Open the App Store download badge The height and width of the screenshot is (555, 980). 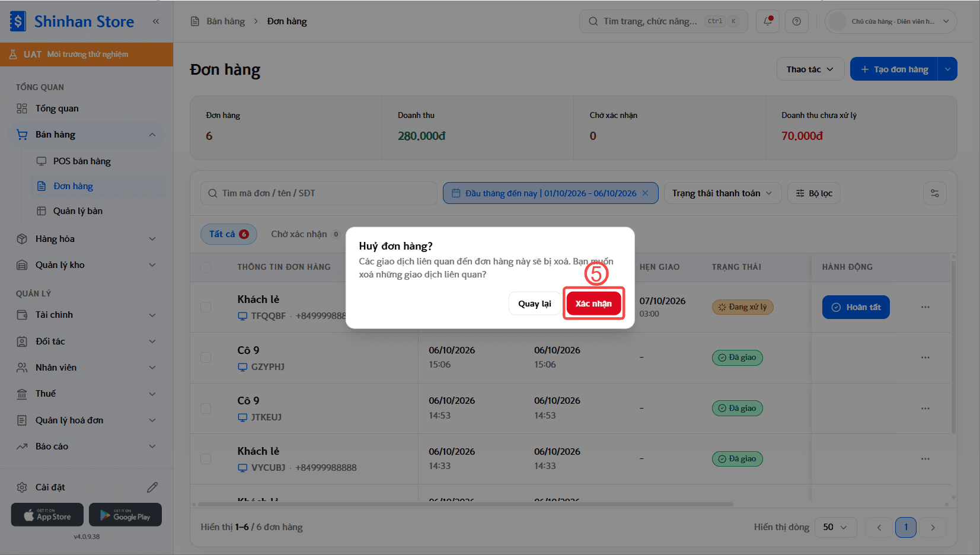(47, 515)
